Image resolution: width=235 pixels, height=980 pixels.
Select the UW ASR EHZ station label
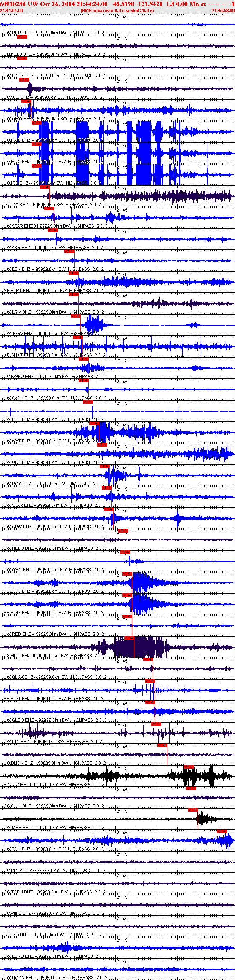[54, 248]
